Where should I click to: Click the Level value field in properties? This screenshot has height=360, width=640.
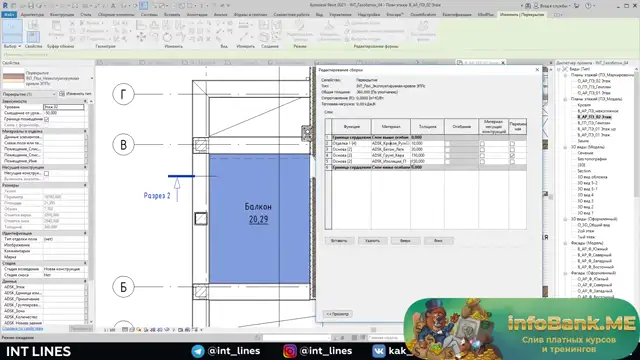(x=64, y=107)
